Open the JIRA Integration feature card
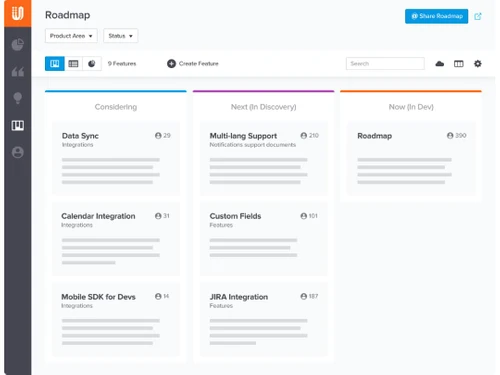Viewport: 500px width, 375px height. [x=263, y=319]
